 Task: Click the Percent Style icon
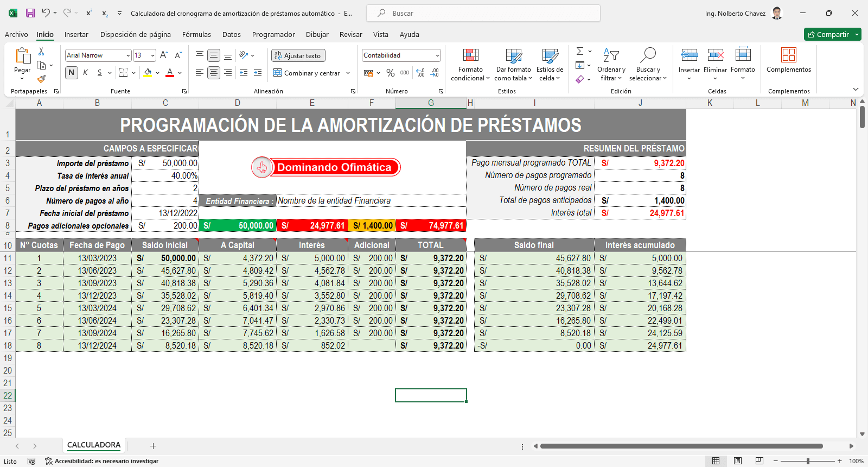(391, 73)
